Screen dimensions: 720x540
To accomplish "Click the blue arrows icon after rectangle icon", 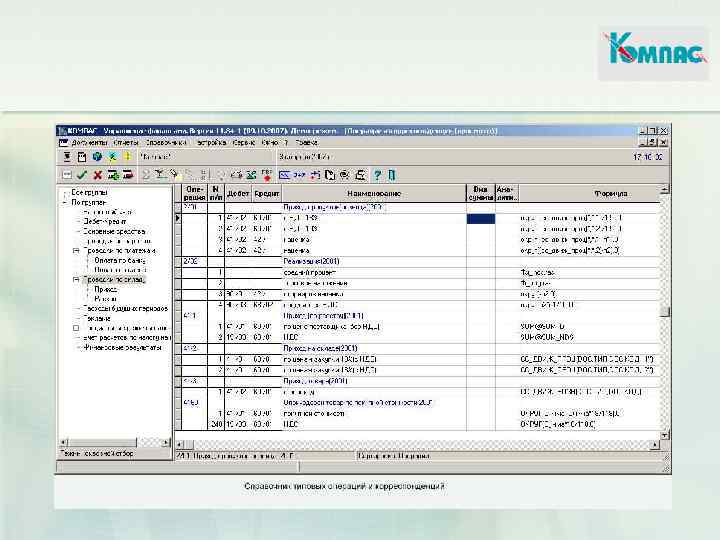I will coord(299,175).
